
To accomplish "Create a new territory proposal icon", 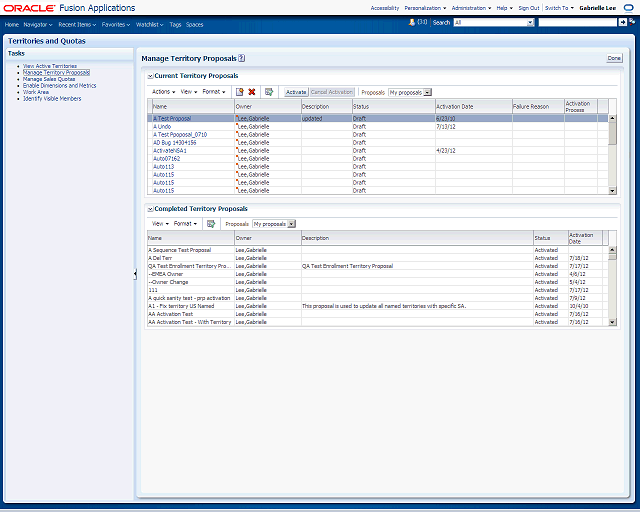I will tap(240, 92).
